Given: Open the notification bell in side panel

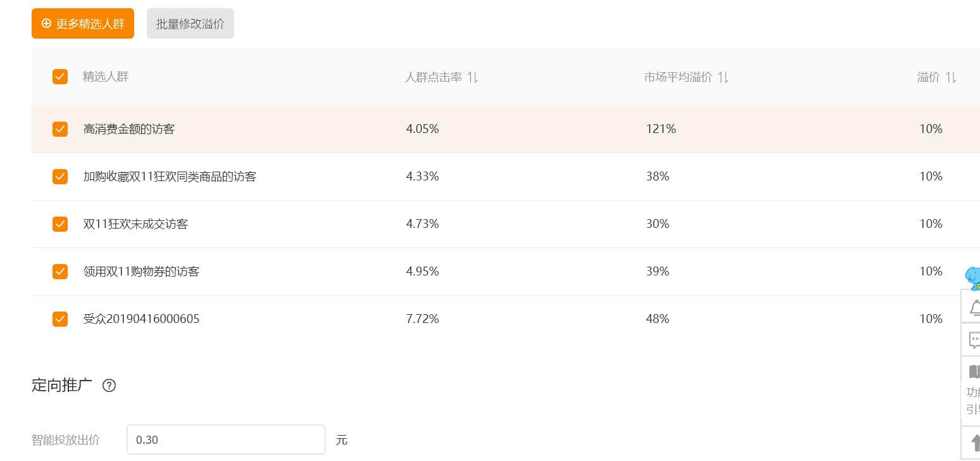Looking at the screenshot, I should pyautogui.click(x=974, y=307).
